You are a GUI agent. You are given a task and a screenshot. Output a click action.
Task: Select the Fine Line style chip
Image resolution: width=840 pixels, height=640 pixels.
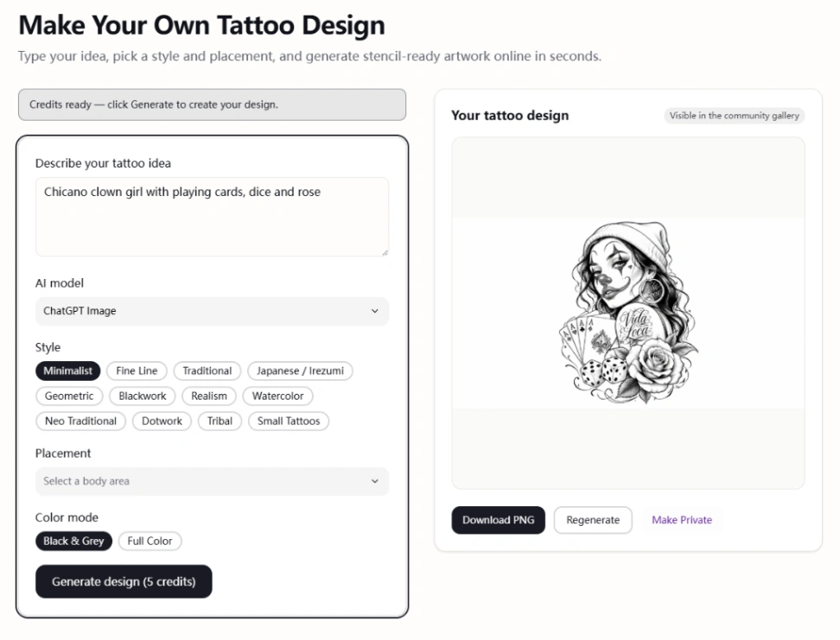click(137, 371)
